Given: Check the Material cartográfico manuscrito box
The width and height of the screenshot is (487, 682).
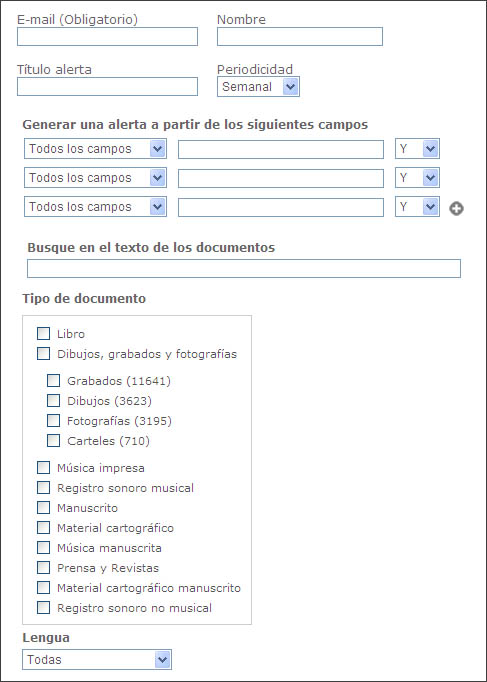Looking at the screenshot, I should [x=43, y=588].
